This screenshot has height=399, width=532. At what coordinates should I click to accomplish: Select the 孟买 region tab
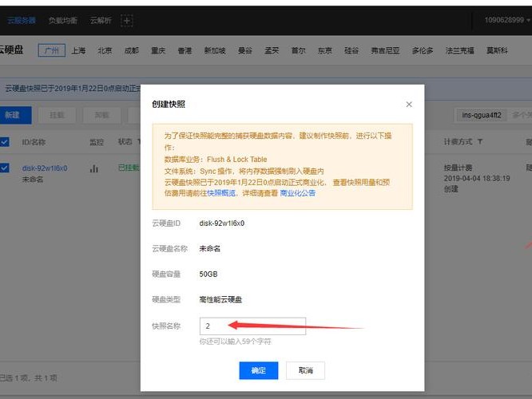[x=272, y=50]
